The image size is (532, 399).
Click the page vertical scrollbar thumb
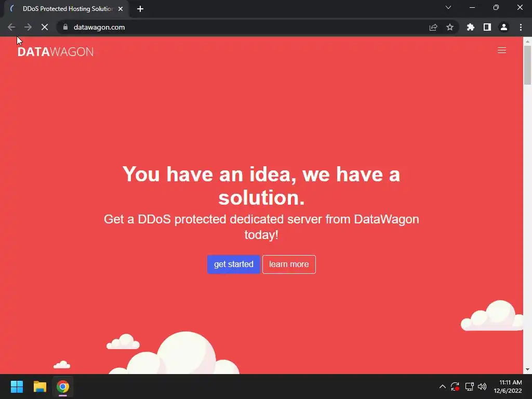click(527, 65)
